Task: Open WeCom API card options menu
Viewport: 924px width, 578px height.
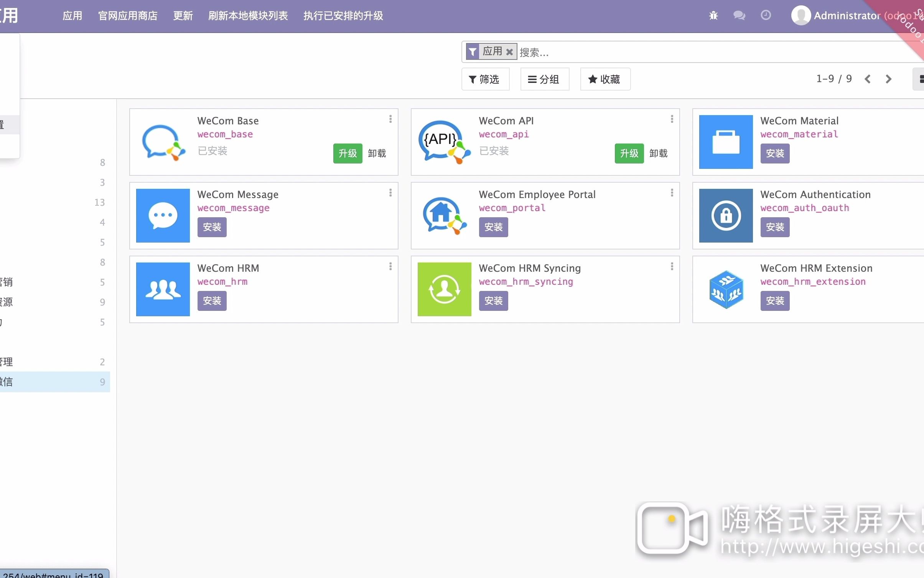Action: pos(672,119)
